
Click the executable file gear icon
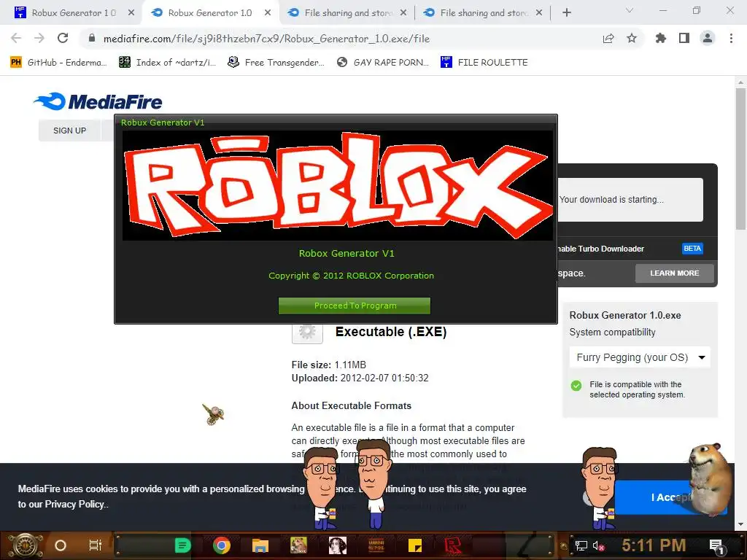307,332
